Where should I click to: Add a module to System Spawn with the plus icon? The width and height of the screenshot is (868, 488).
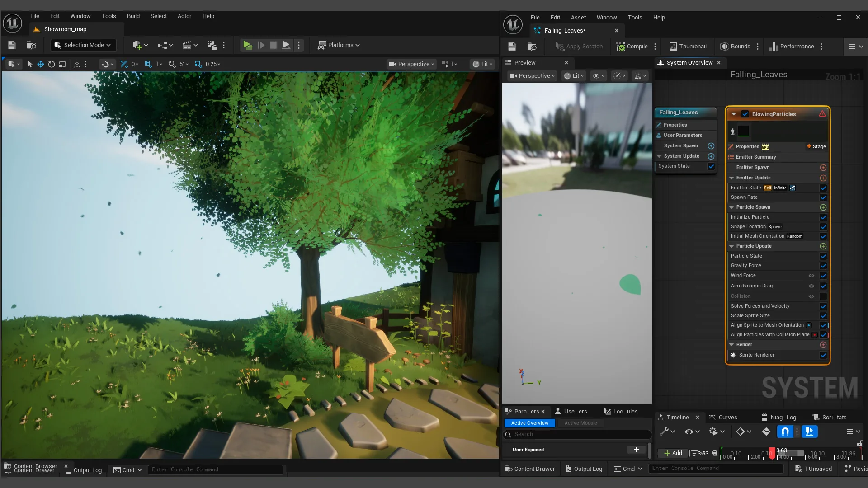point(711,146)
